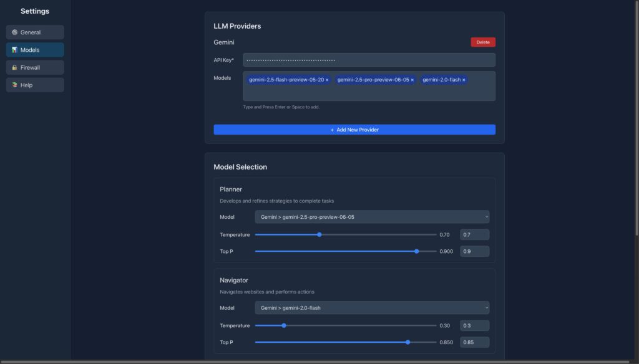Screen dimensions: 639x364
Task: Click the Add New Provider button
Action: coord(354,129)
